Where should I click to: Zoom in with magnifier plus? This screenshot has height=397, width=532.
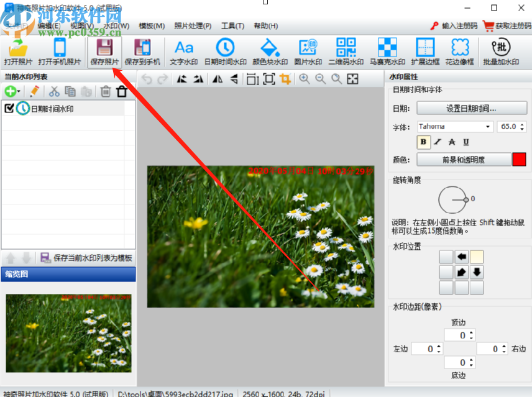305,79
